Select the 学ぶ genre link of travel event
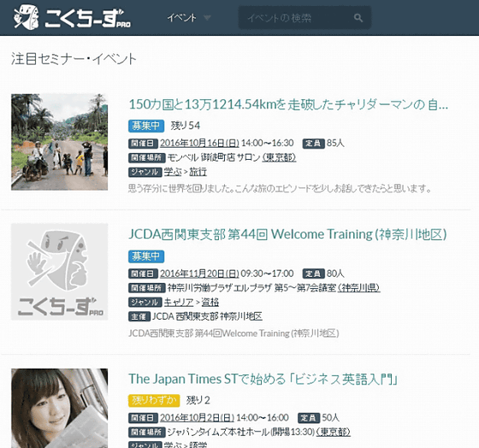 click(x=173, y=172)
